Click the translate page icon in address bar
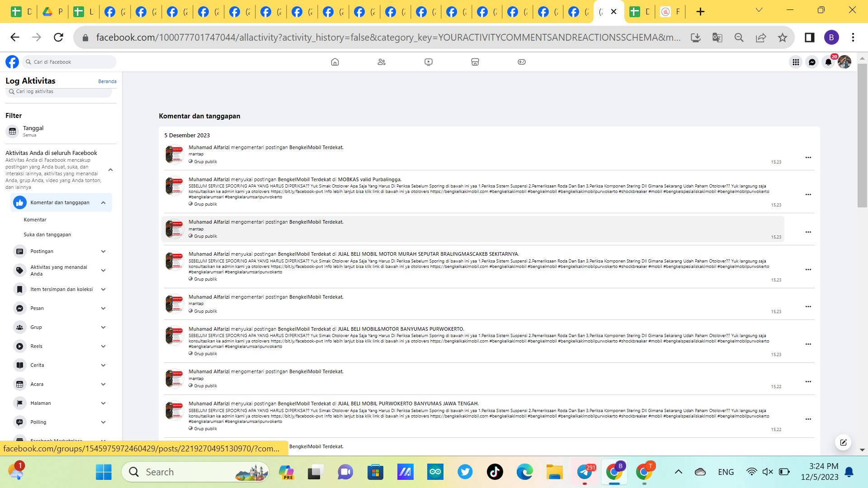Image resolution: width=868 pixels, height=488 pixels. [x=717, y=38]
